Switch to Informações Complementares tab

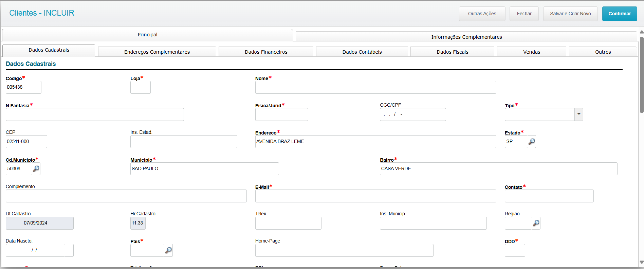[466, 37]
